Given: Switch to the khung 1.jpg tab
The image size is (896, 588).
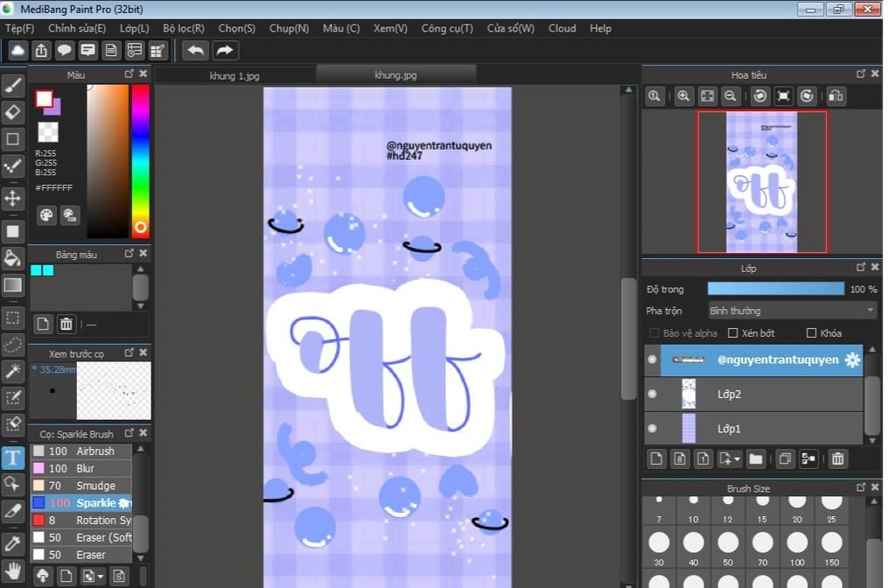Looking at the screenshot, I should tap(234, 75).
